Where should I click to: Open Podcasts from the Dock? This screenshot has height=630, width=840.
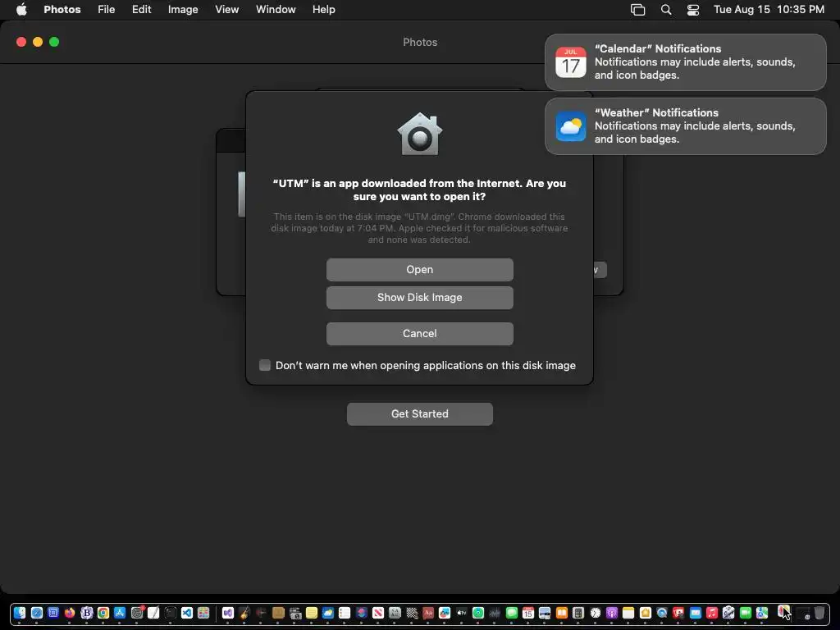[x=612, y=613]
